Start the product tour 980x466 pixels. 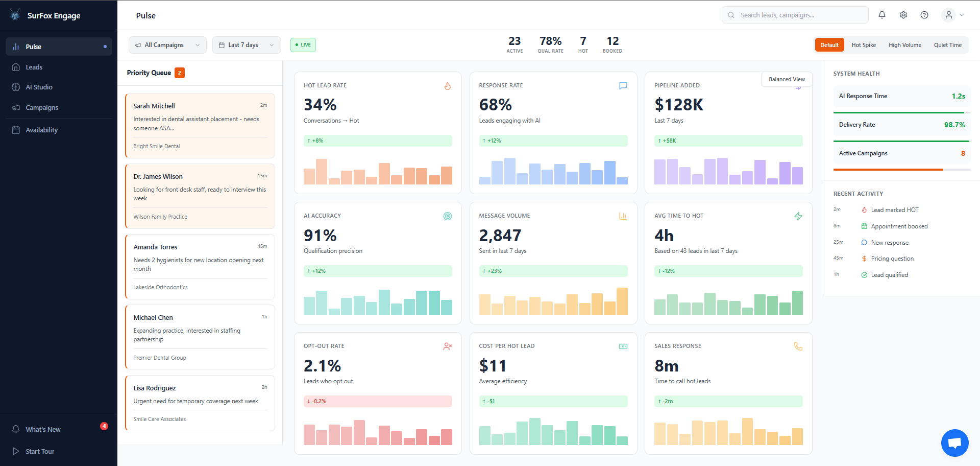(x=39, y=451)
